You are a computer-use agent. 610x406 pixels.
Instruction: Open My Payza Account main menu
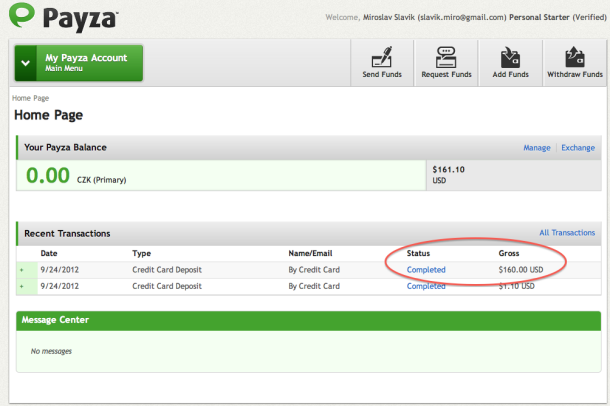point(79,63)
